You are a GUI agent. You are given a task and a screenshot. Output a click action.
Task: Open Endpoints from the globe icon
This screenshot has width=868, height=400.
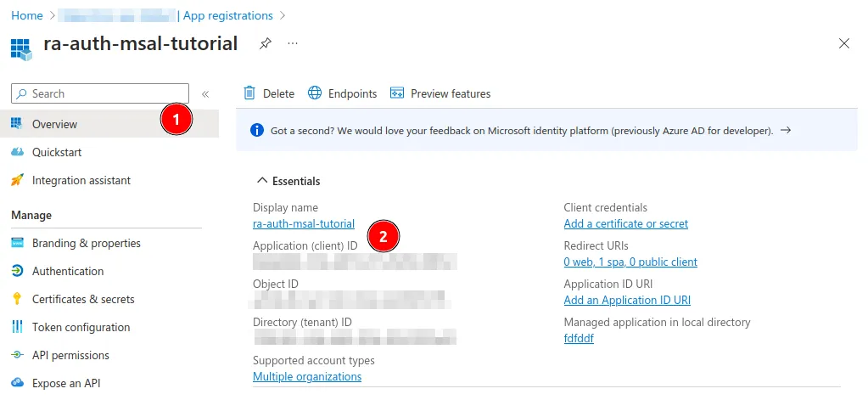[315, 93]
